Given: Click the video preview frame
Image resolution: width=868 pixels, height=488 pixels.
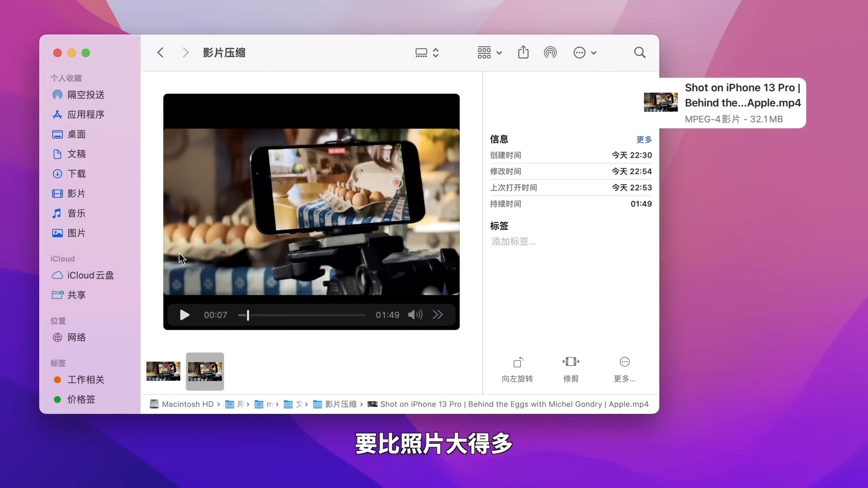Looking at the screenshot, I should 311,211.
